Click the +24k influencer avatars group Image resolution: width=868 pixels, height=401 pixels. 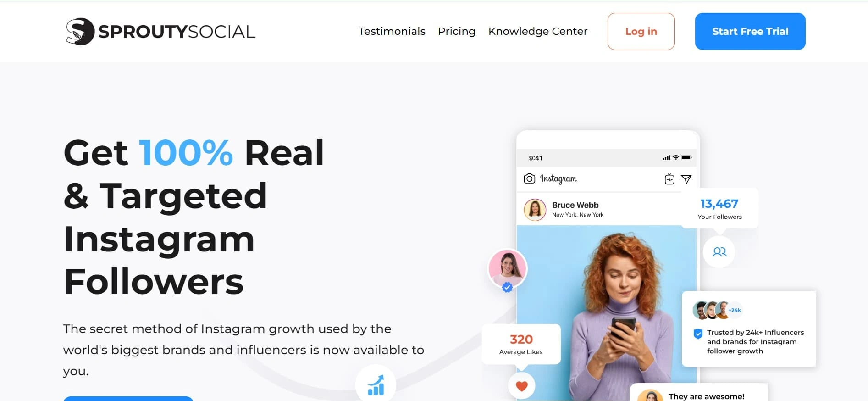(717, 310)
